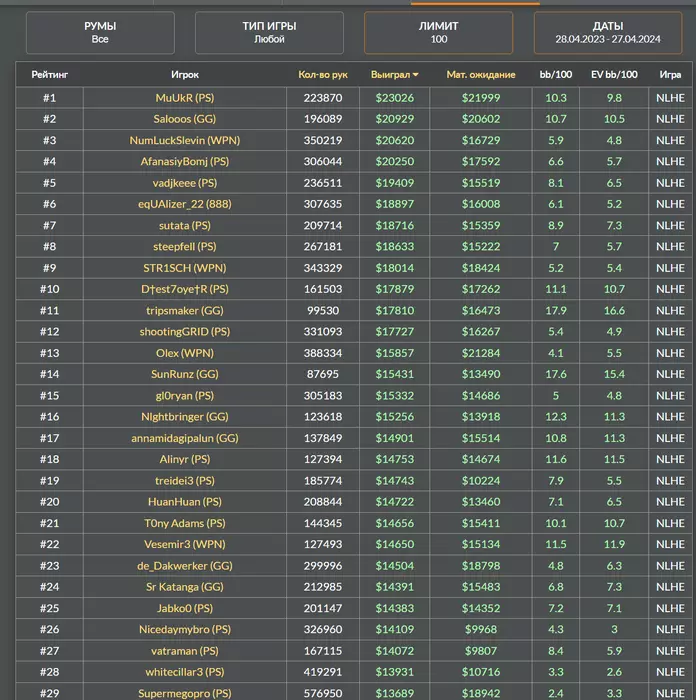696x700 pixels.
Task: Open player Vesemir3 (WPN)
Action: pos(185,544)
